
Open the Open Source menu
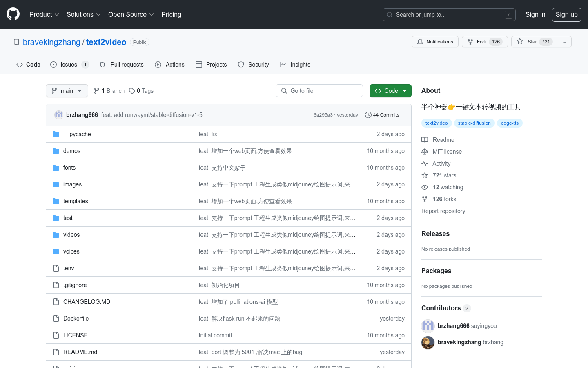131,14
